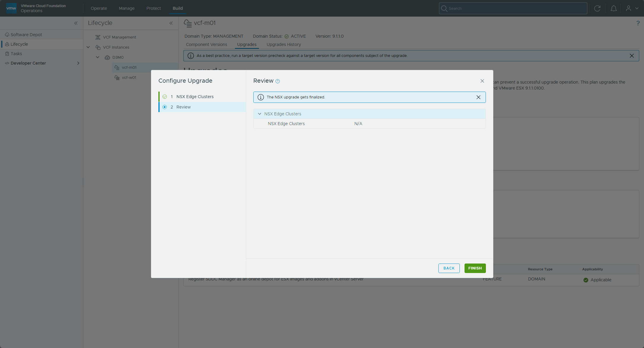
Task: Open the Operate top menu
Action: coord(99,8)
